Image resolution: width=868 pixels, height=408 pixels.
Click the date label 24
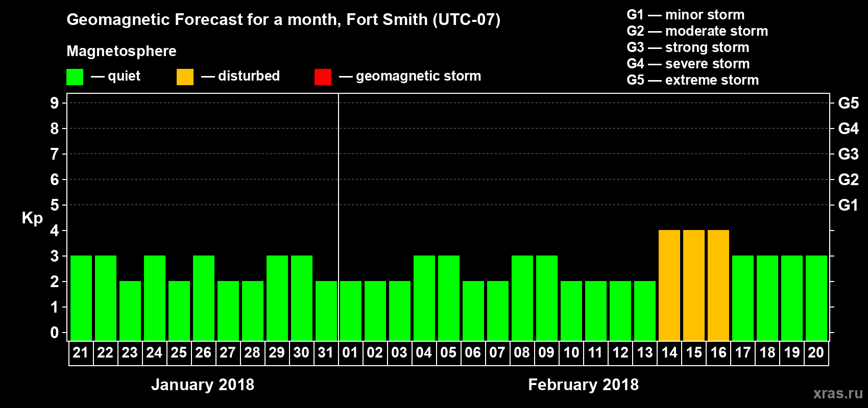point(154,352)
